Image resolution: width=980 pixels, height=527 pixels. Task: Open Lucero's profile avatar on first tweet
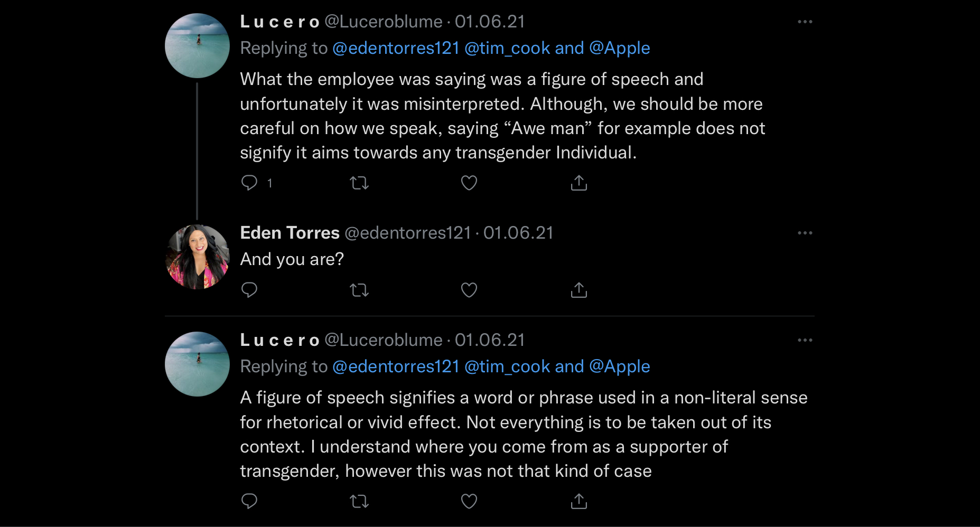click(x=197, y=46)
